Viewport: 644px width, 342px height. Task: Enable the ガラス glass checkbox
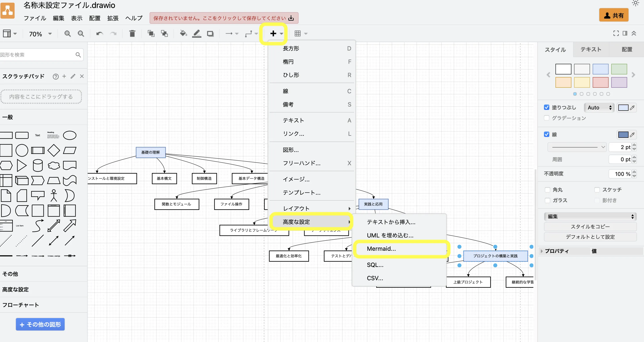548,200
